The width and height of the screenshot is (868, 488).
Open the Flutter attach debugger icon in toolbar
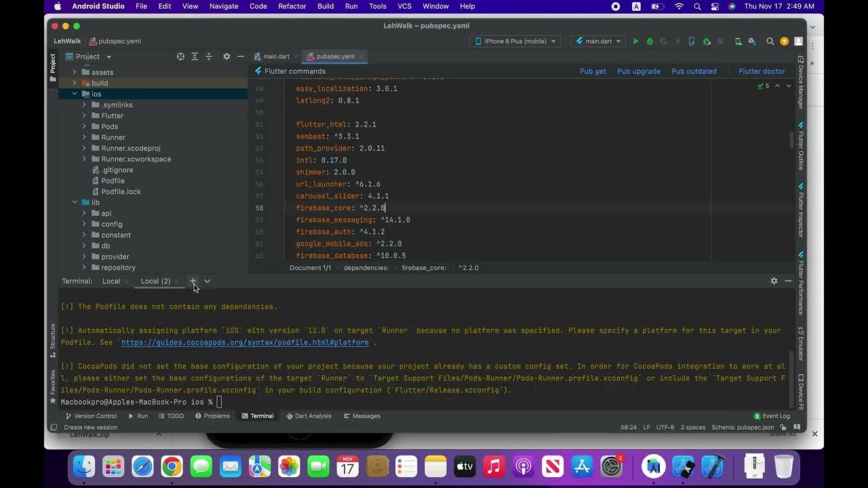pyautogui.click(x=691, y=41)
